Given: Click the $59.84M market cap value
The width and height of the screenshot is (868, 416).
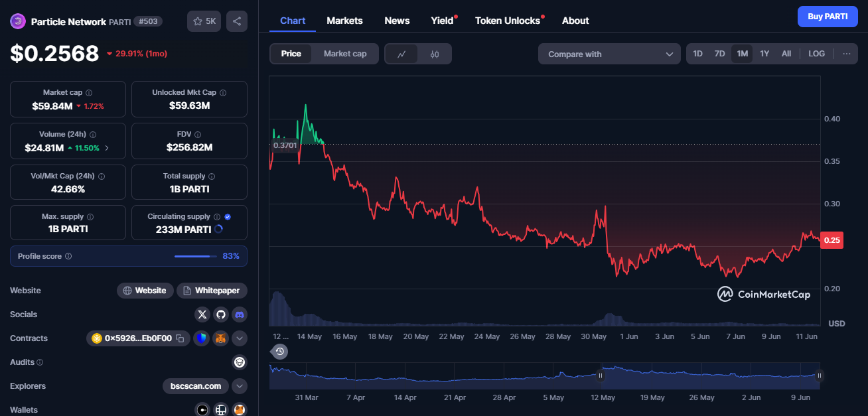Looking at the screenshot, I should point(52,105).
